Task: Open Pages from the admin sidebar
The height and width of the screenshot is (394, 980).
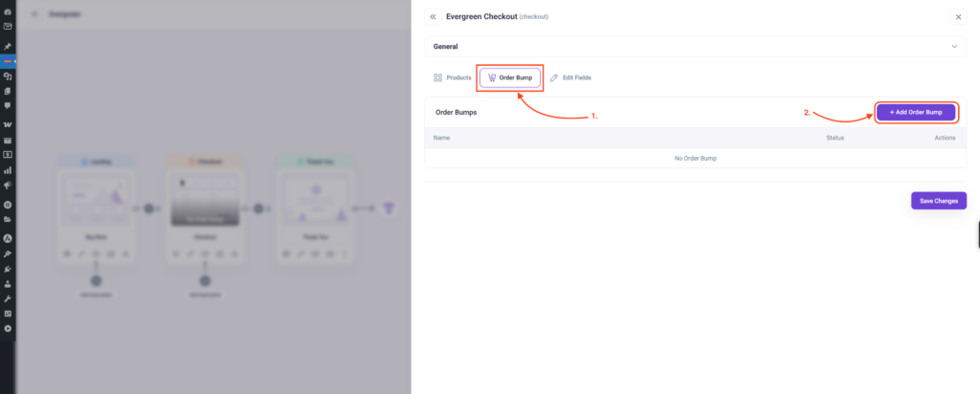Action: pos(8,91)
